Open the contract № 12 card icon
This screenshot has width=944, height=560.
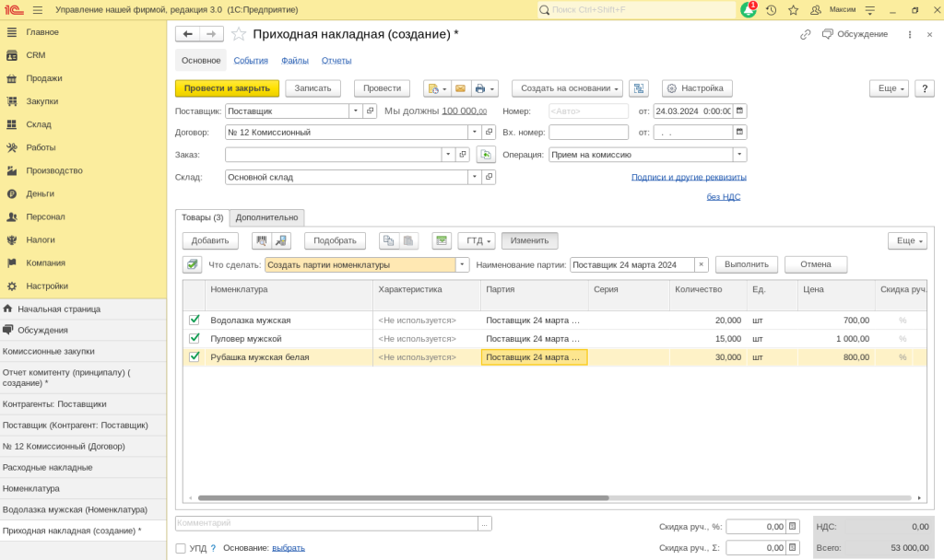coord(489,132)
